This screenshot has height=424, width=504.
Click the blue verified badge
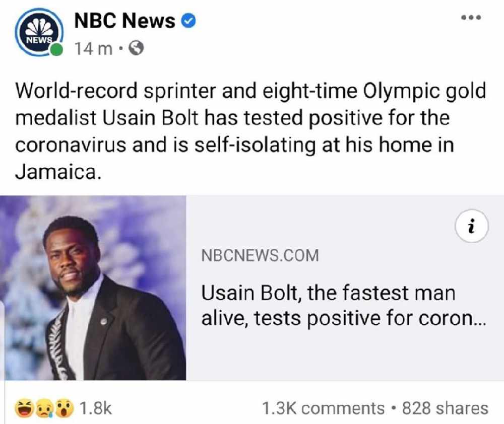click(x=188, y=21)
